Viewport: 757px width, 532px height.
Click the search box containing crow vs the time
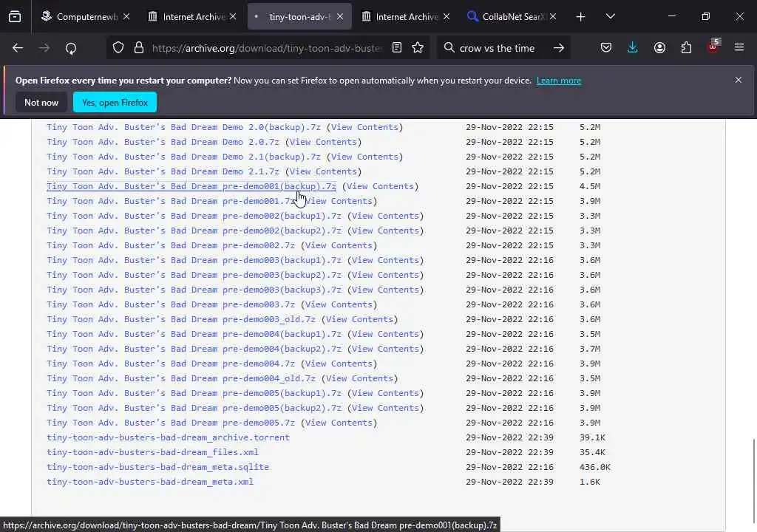(498, 48)
